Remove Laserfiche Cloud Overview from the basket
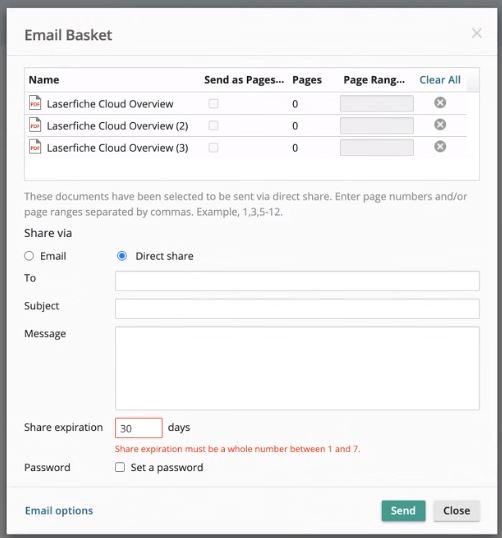 pos(440,103)
